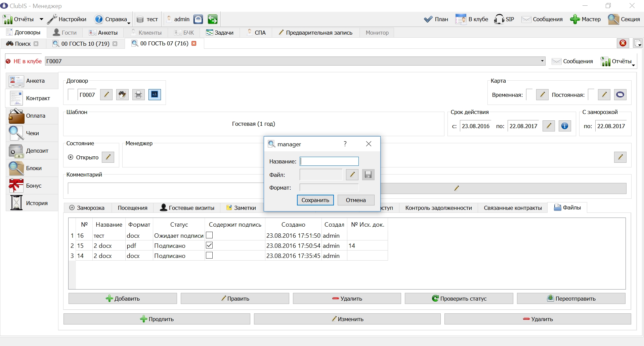Click the floppy save file icon in dialog
The height and width of the screenshot is (346, 644).
(368, 175)
